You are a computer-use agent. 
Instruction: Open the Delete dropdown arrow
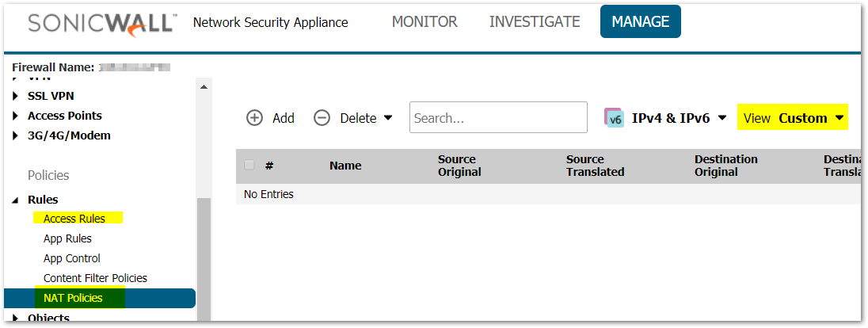(388, 118)
